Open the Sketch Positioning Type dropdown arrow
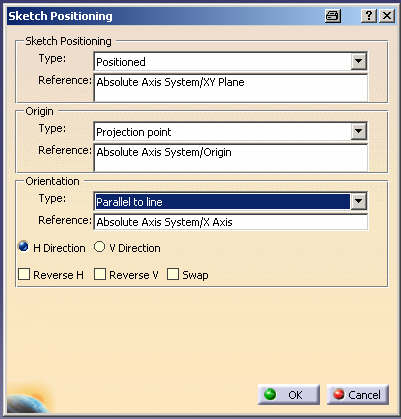The height and width of the screenshot is (419, 401). 359,61
